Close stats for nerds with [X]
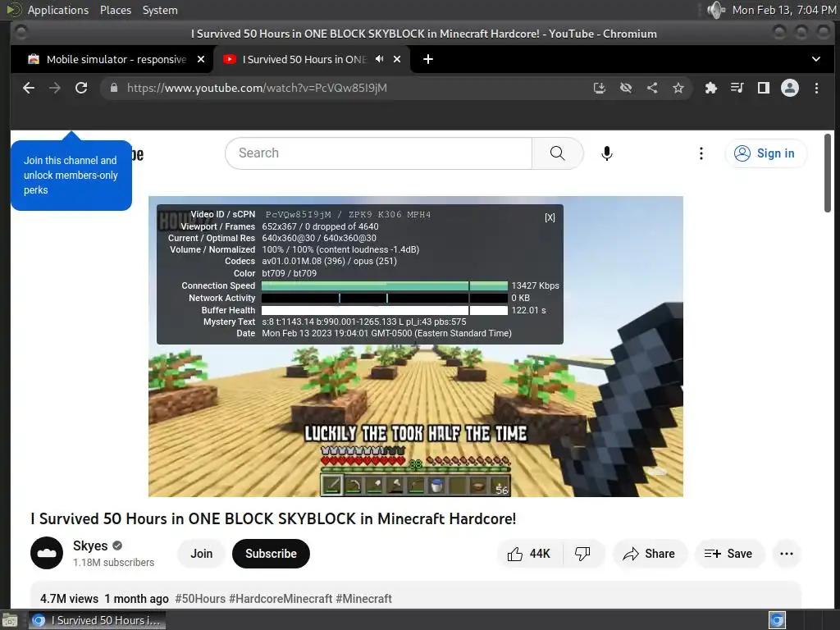Viewport: 840px width, 630px height. [x=550, y=217]
